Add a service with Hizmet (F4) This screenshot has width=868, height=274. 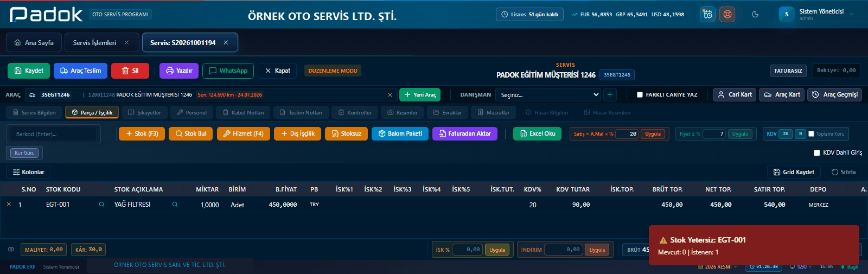click(243, 133)
